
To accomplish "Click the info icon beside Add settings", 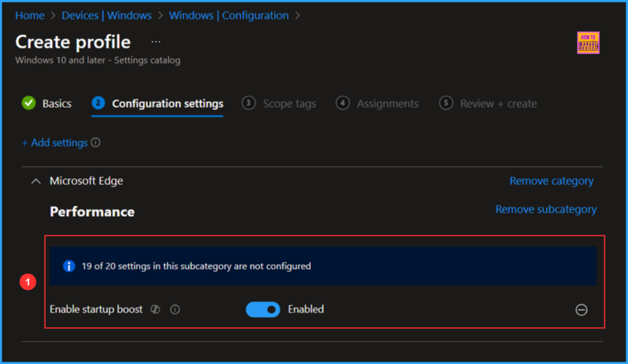I will 95,142.
